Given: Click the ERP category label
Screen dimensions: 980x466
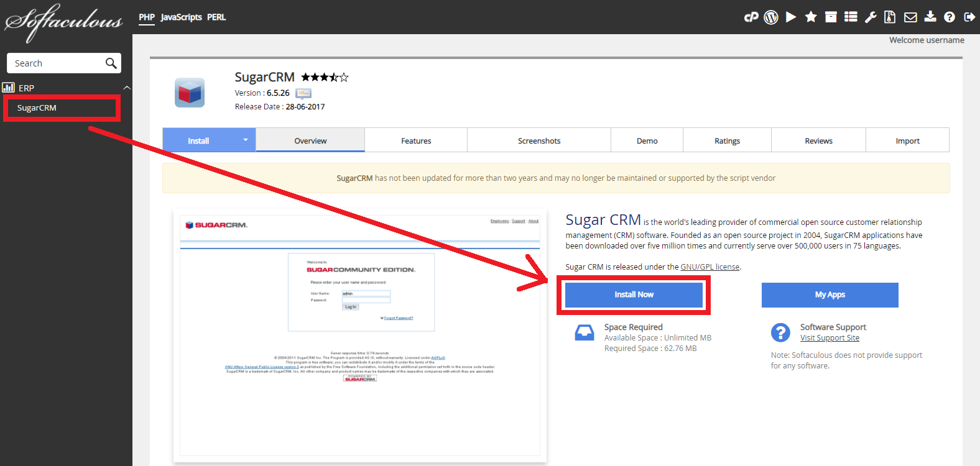Looking at the screenshot, I should pyautogui.click(x=26, y=88).
